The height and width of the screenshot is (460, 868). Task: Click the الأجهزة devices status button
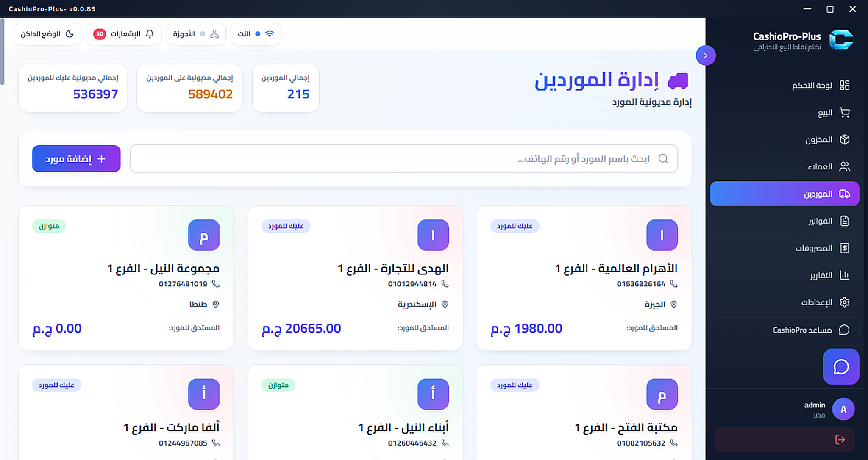[196, 34]
